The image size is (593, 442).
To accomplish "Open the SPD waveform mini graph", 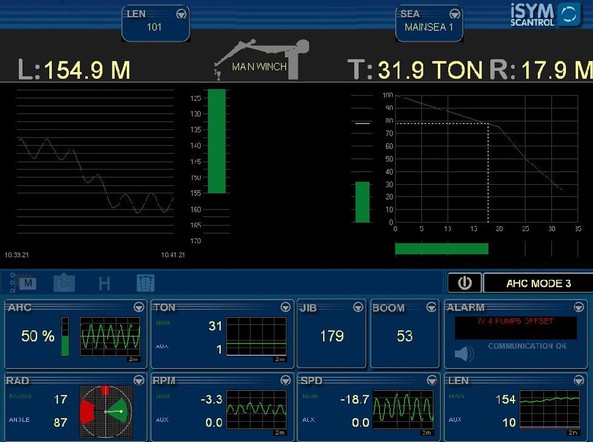I will tap(403, 409).
